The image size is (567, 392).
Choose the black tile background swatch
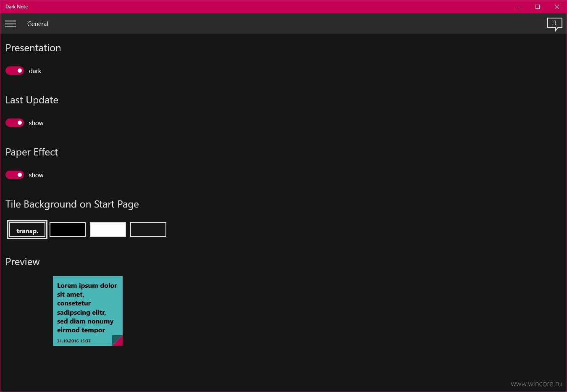[68, 230]
